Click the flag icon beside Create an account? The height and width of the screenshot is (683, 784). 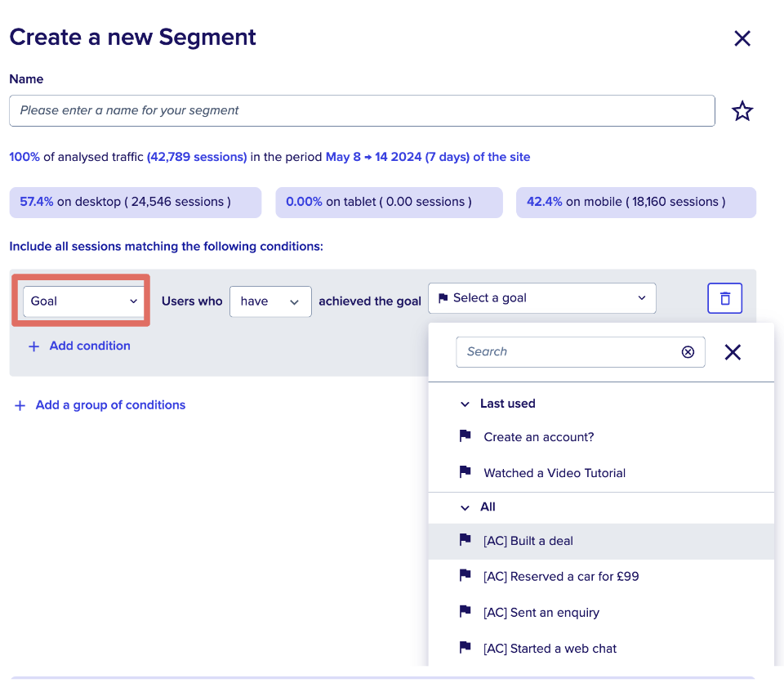pos(465,436)
